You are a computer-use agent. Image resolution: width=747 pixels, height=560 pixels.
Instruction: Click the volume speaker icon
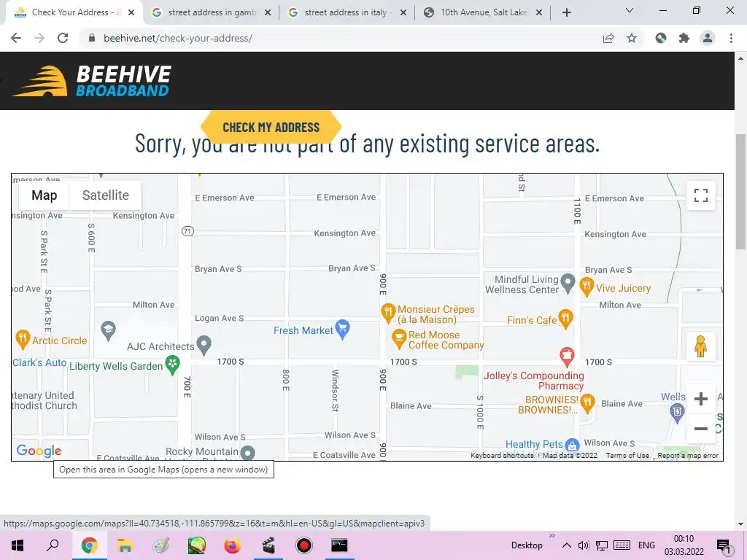pyautogui.click(x=584, y=545)
